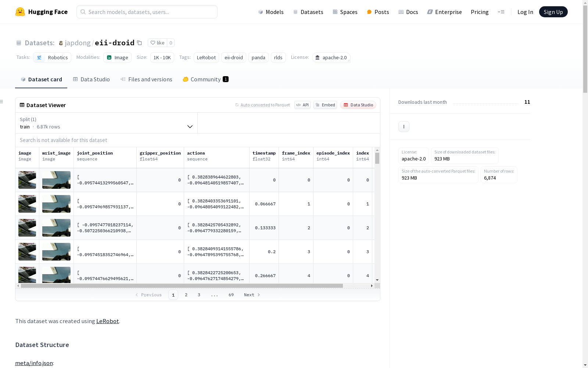Click the Embed button
The image size is (588, 368).
pos(325,105)
